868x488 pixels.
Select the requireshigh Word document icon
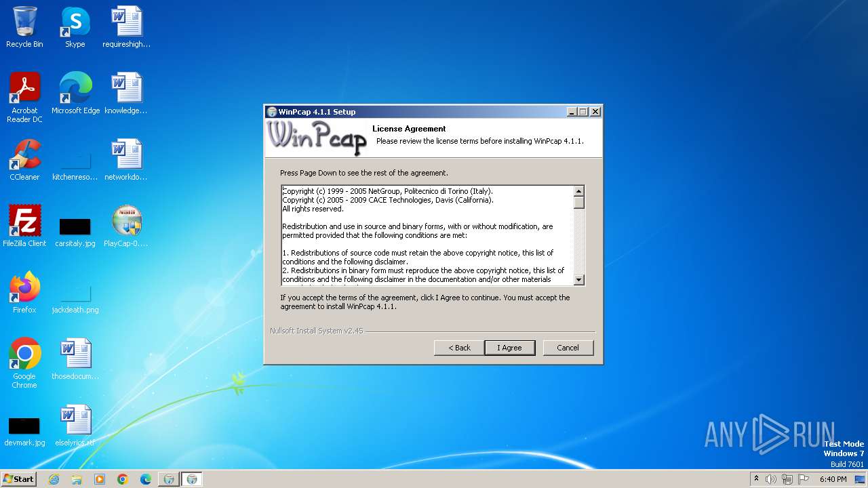click(x=126, y=27)
